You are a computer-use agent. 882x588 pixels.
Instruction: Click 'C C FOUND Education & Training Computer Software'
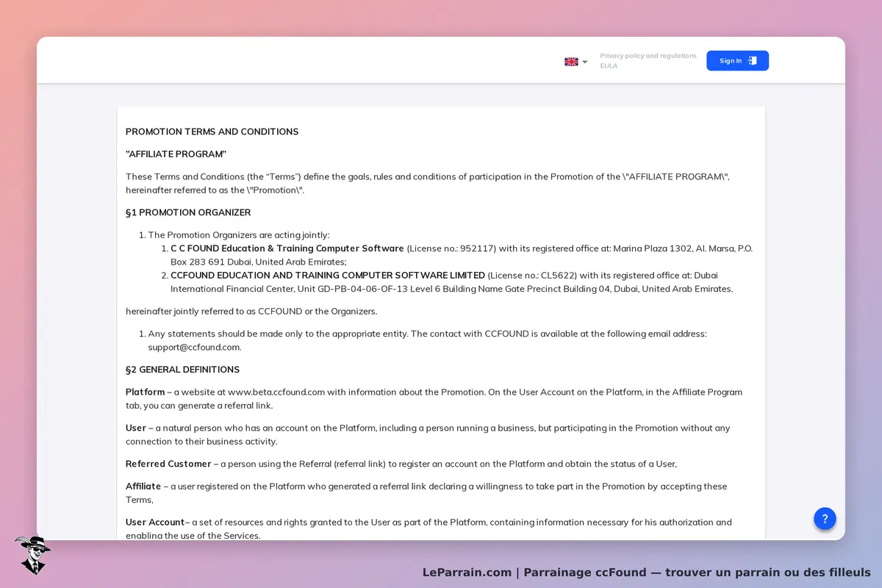click(x=287, y=248)
